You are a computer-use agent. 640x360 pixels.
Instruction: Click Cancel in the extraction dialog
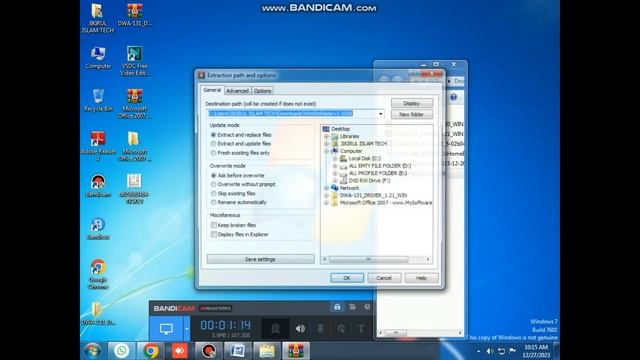tap(384, 278)
